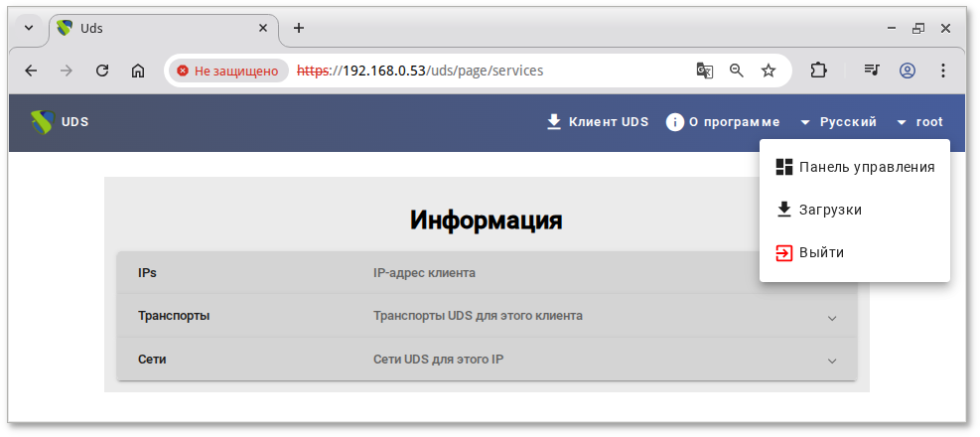The height and width of the screenshot is (437, 980).
Task: Click the Информация heading text
Action: 487,220
